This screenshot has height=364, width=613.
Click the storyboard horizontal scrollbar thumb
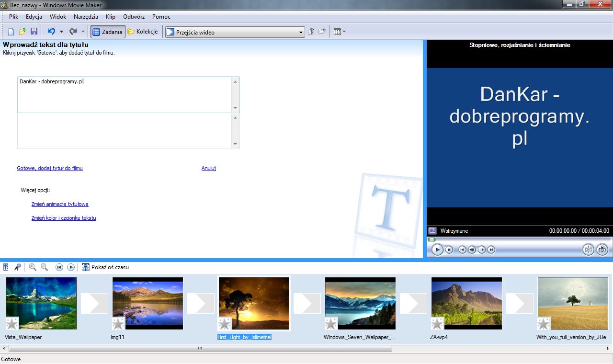[x=200, y=349]
